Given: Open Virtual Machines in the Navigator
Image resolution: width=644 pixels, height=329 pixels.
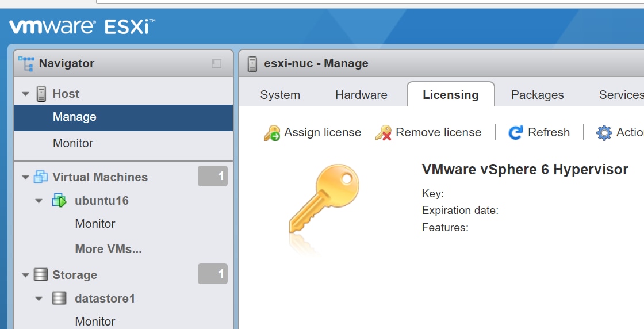Looking at the screenshot, I should click(x=100, y=177).
